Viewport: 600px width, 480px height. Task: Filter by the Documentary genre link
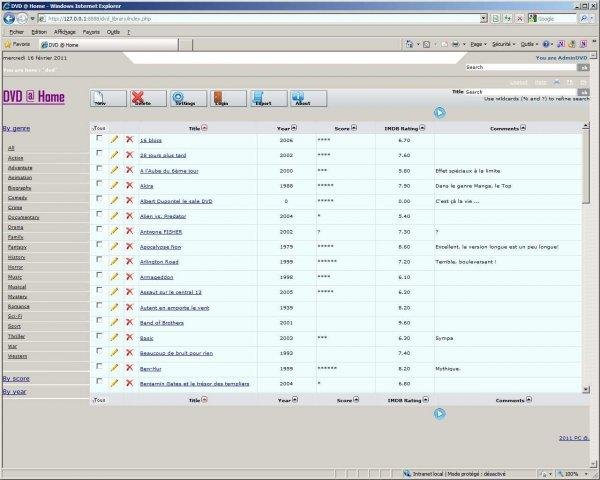(23, 217)
